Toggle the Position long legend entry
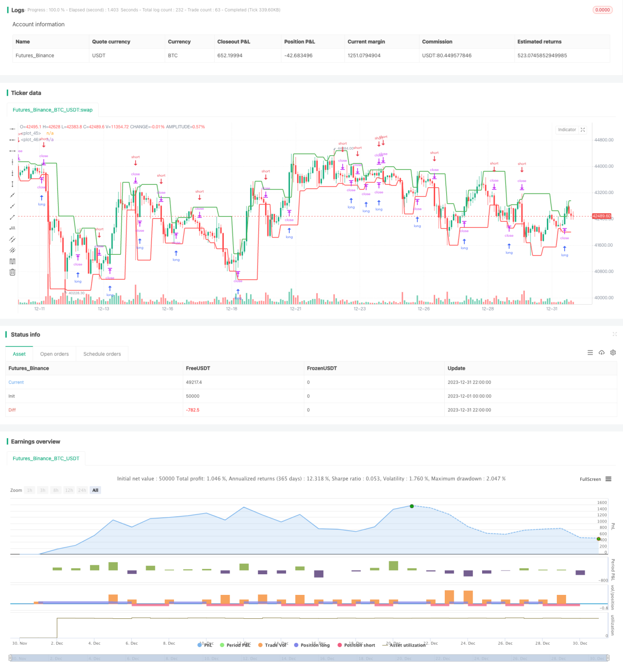 312,645
